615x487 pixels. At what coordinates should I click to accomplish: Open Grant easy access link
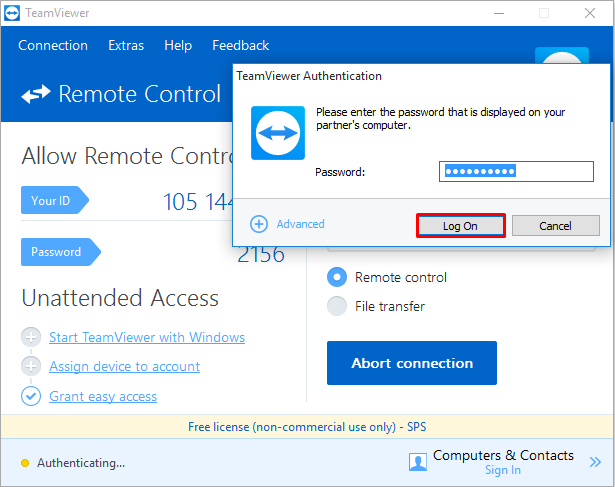pos(103,396)
